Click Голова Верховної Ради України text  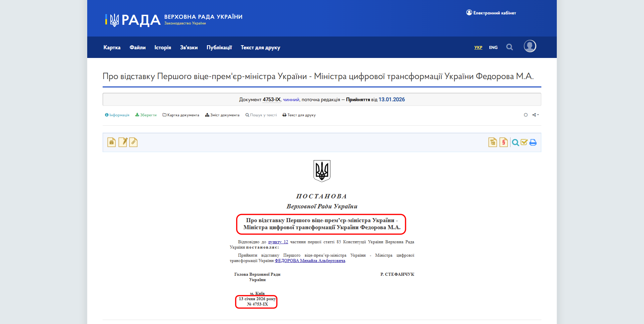click(x=257, y=277)
